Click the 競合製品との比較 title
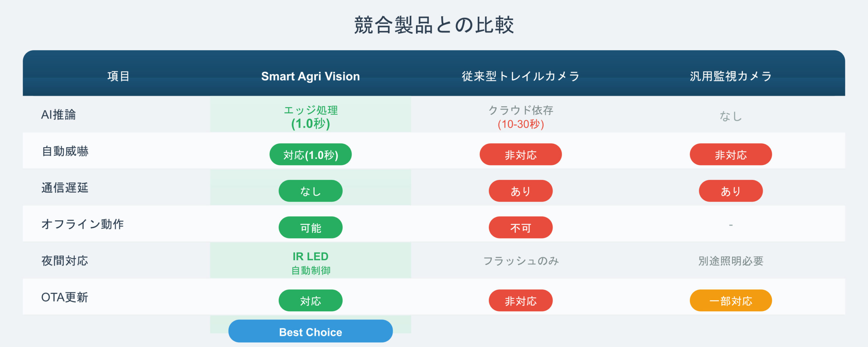The width and height of the screenshot is (868, 347). (x=434, y=25)
